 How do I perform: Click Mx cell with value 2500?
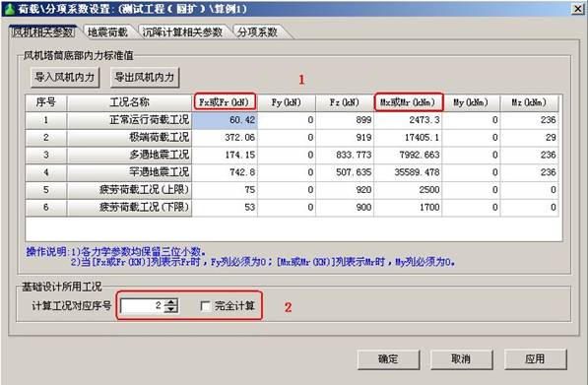point(408,190)
